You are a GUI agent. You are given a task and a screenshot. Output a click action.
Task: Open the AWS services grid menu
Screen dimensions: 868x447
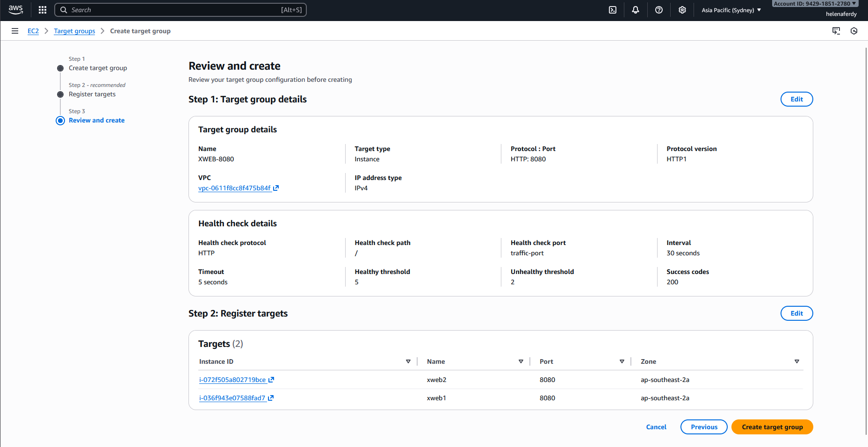43,10
